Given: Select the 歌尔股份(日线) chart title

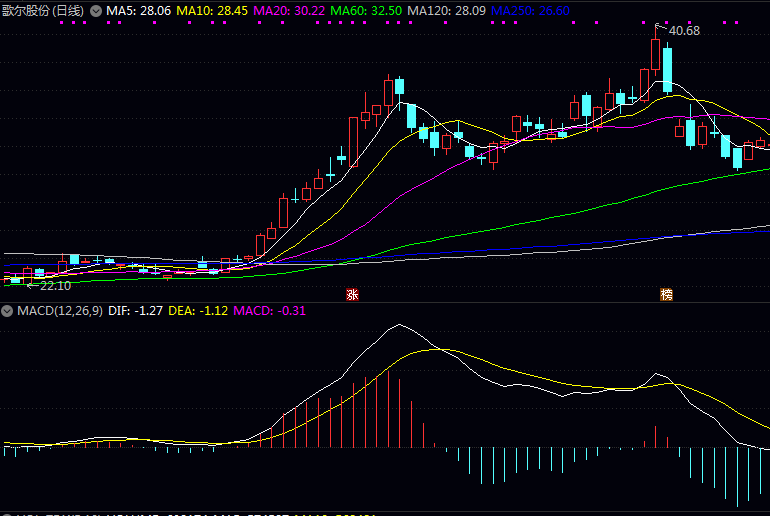Looking at the screenshot, I should [x=42, y=10].
